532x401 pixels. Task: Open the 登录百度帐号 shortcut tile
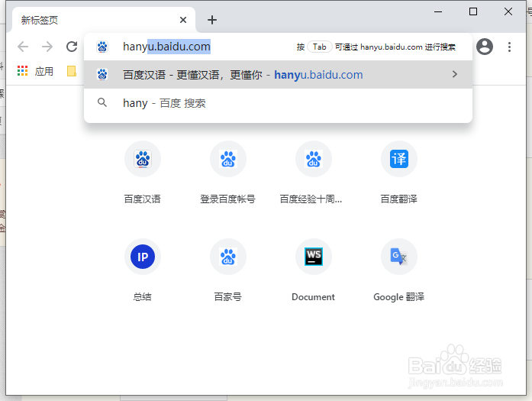pos(228,159)
